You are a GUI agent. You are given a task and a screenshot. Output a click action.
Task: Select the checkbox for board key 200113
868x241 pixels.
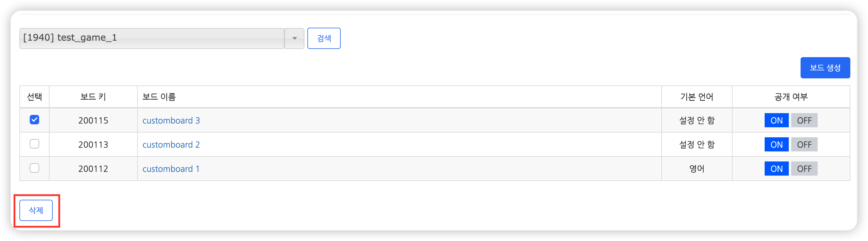coord(34,144)
